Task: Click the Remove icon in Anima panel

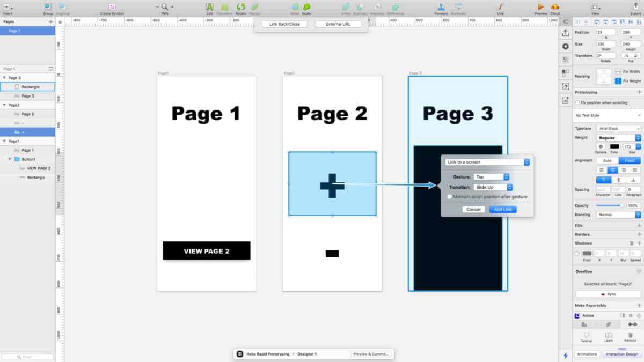Action: (x=630, y=335)
